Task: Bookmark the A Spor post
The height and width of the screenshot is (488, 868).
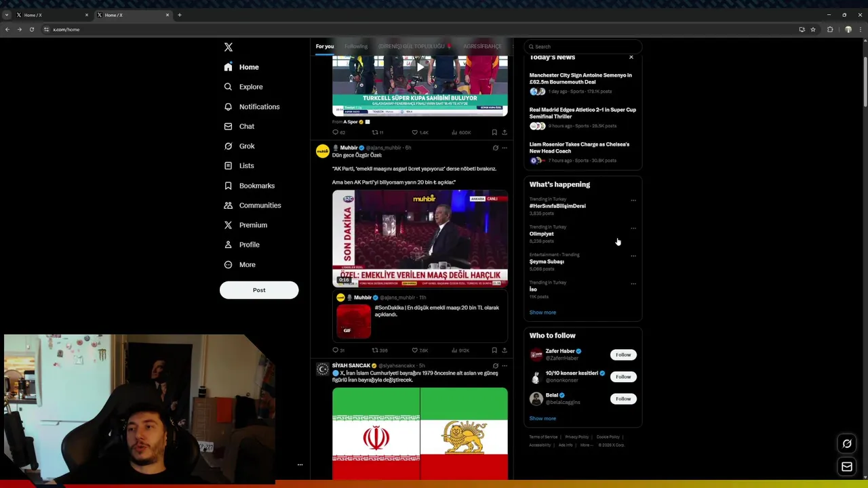Action: click(494, 133)
